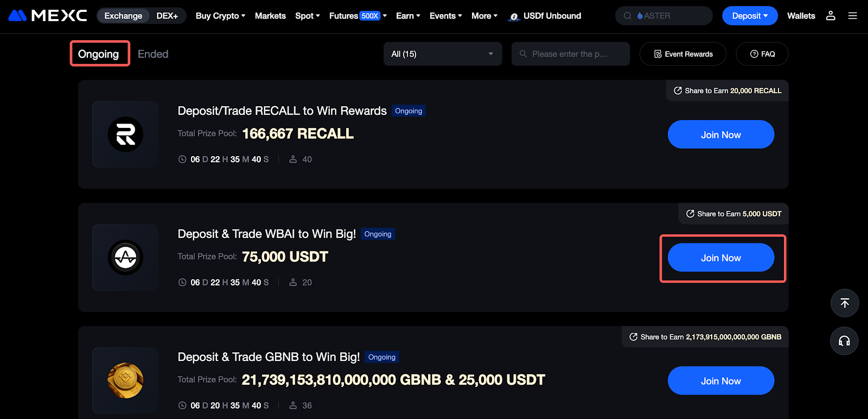Open the hamburger menu icon
This screenshot has width=868, height=419.
click(853, 16)
